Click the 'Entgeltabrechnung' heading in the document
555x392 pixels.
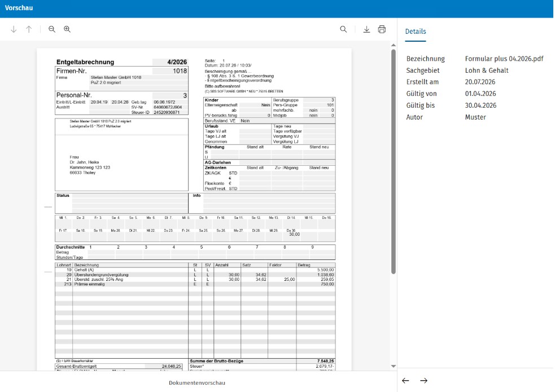tap(85, 62)
